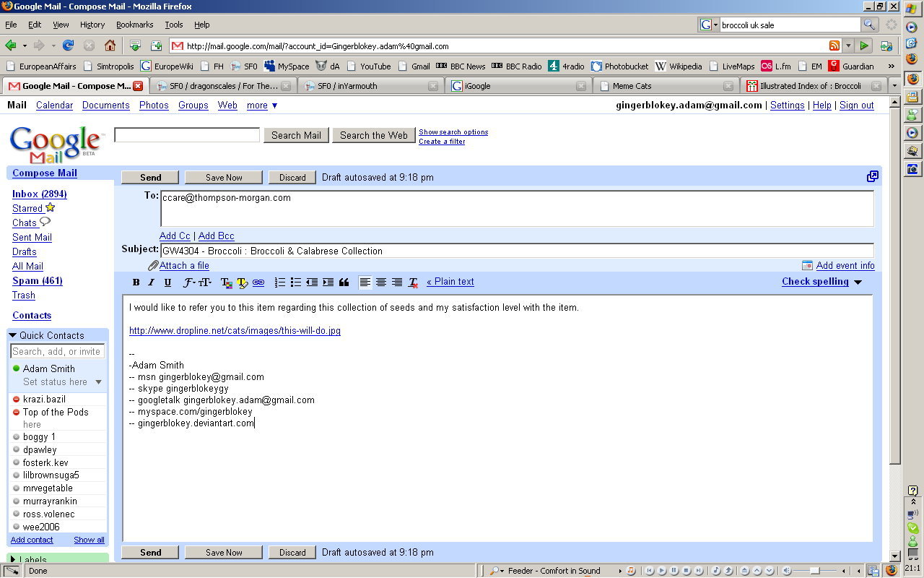This screenshot has width=924, height=578.
Task: Open the Bookmarks menu
Action: (134, 25)
